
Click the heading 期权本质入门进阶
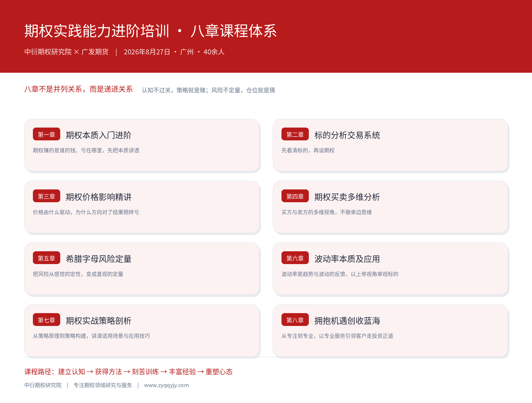[99, 135]
